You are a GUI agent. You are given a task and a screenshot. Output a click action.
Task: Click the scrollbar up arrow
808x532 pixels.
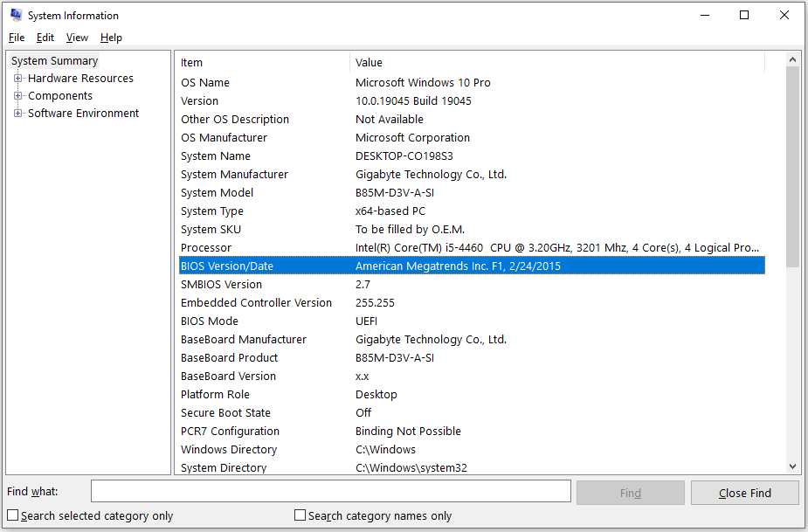(792, 59)
